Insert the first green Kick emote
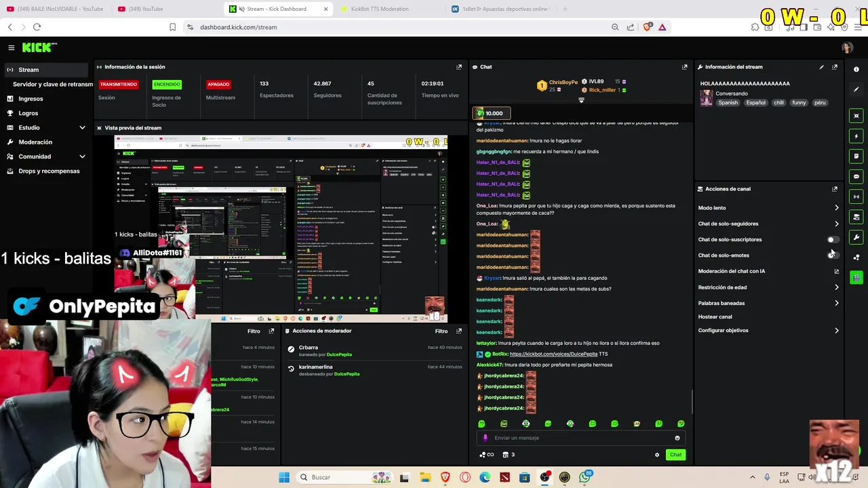Viewport: 868px width, 488px height. [481, 424]
